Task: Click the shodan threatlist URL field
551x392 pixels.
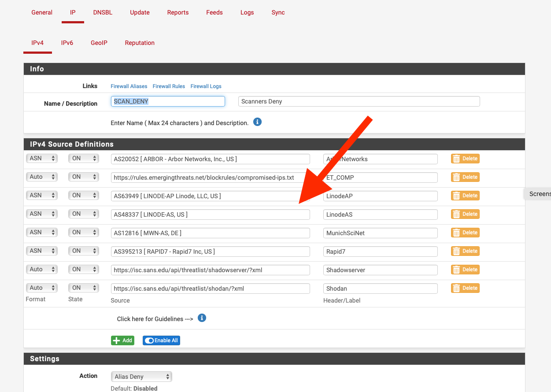Action: [211, 288]
